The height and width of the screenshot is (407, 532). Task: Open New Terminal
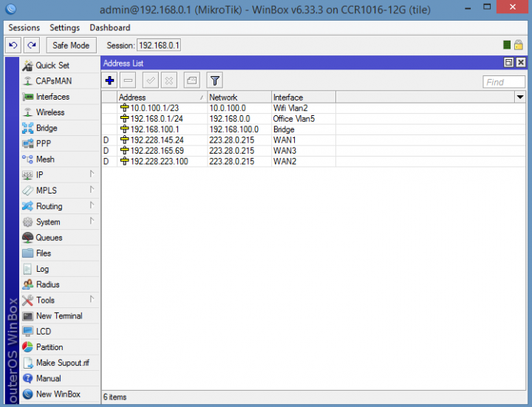(60, 316)
